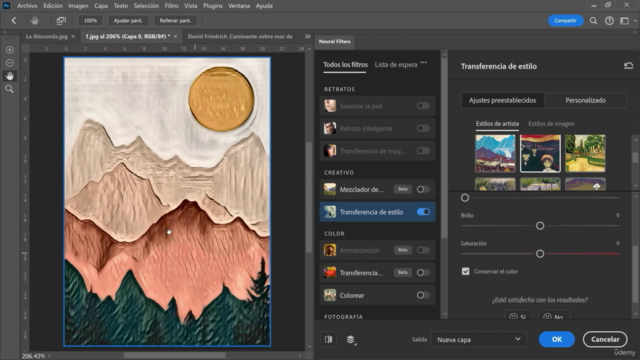The width and height of the screenshot is (640, 360).
Task: Open the Imagen menu
Action: [78, 6]
